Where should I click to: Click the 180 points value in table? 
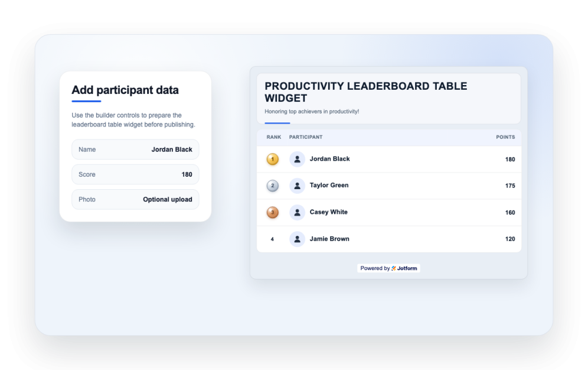[x=510, y=160]
